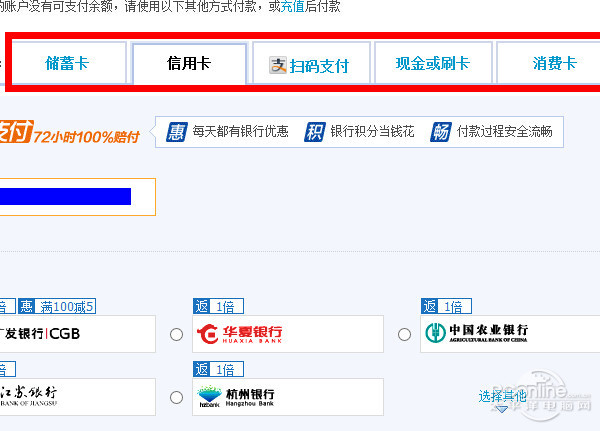Click the 畅 blue icon for 付款过程安全流畅

[441, 132]
